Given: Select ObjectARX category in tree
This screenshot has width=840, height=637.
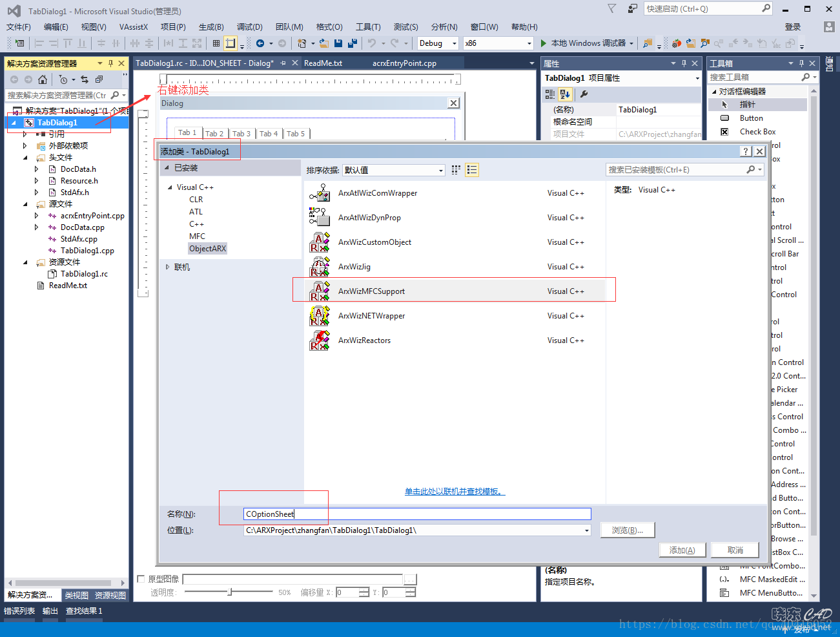Looking at the screenshot, I should [207, 249].
